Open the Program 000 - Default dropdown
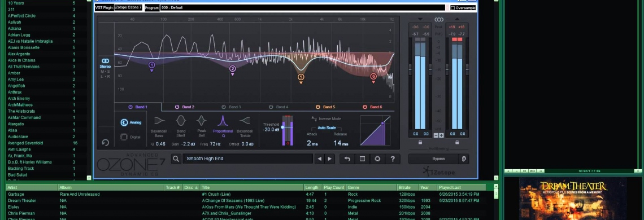 coord(303,8)
